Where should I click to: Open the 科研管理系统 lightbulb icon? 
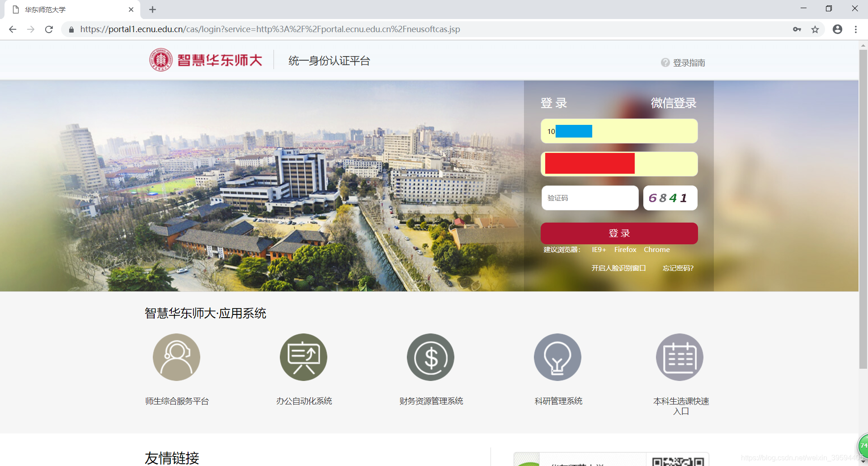tap(557, 357)
